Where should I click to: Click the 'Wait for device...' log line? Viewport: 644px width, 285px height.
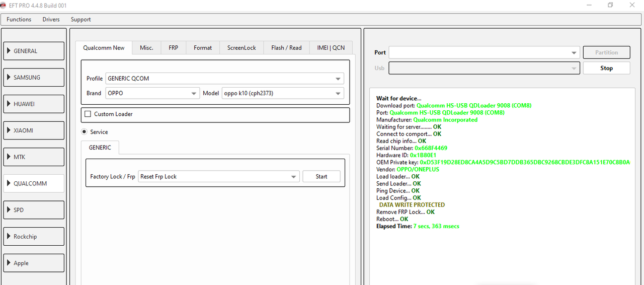coord(399,99)
